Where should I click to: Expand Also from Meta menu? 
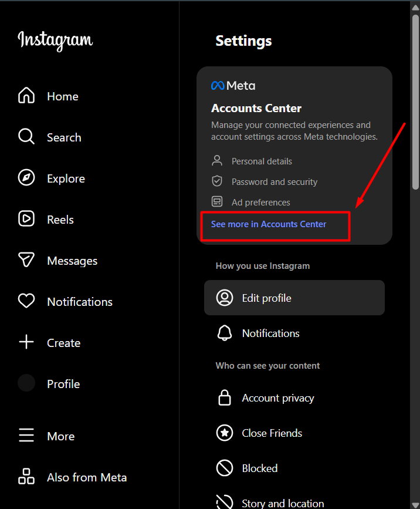click(x=26, y=477)
